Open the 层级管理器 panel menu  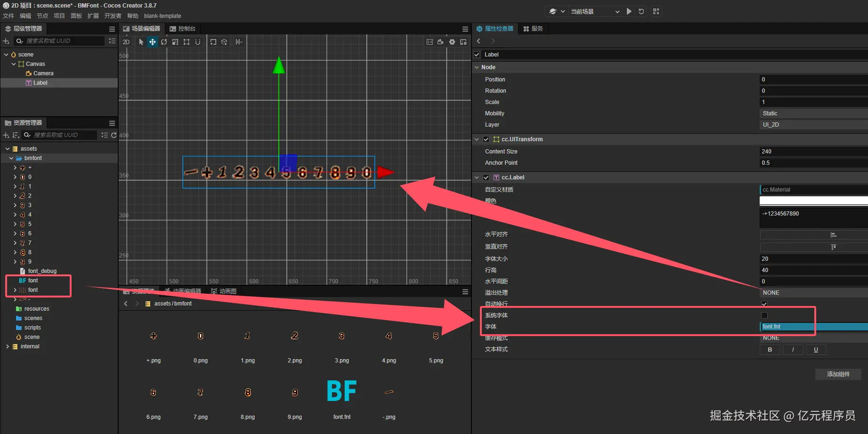(112, 29)
